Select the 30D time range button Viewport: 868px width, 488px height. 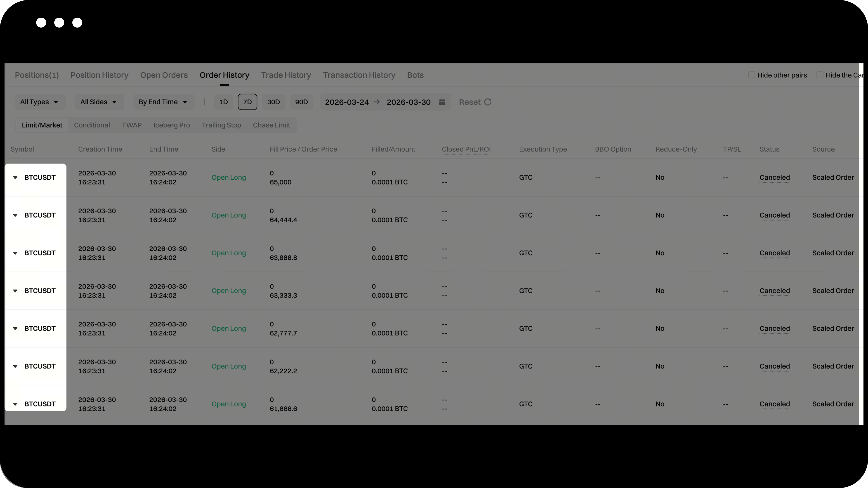point(273,102)
